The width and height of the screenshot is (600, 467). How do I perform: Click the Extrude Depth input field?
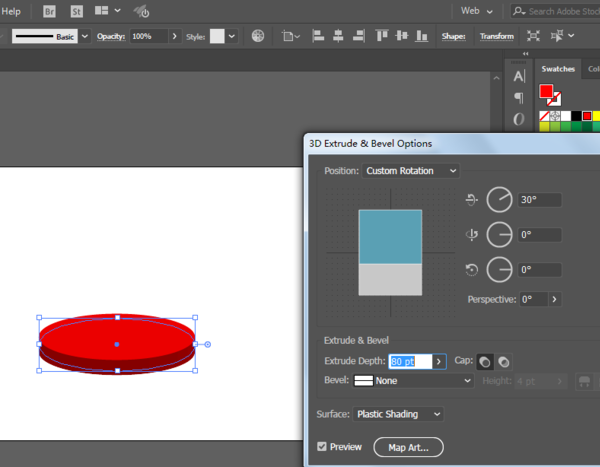click(x=410, y=361)
